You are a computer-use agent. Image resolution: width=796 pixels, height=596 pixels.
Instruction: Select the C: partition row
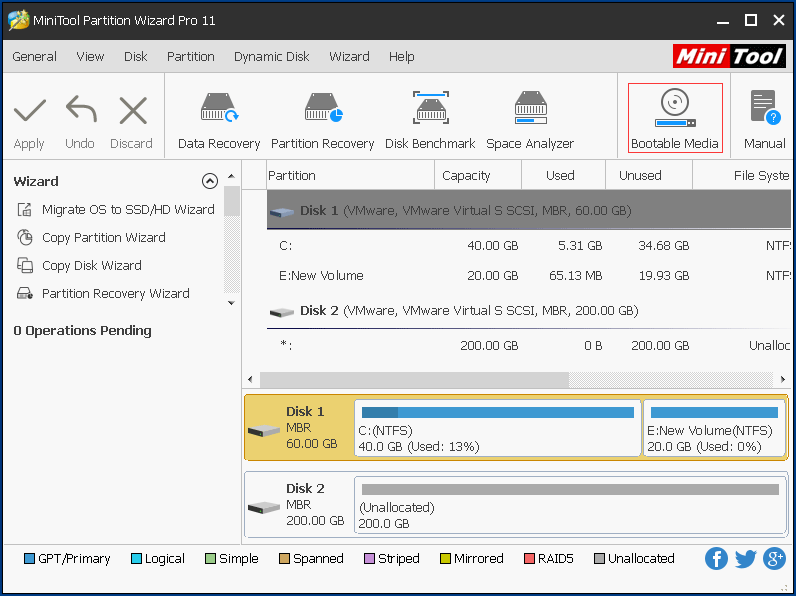tap(528, 246)
